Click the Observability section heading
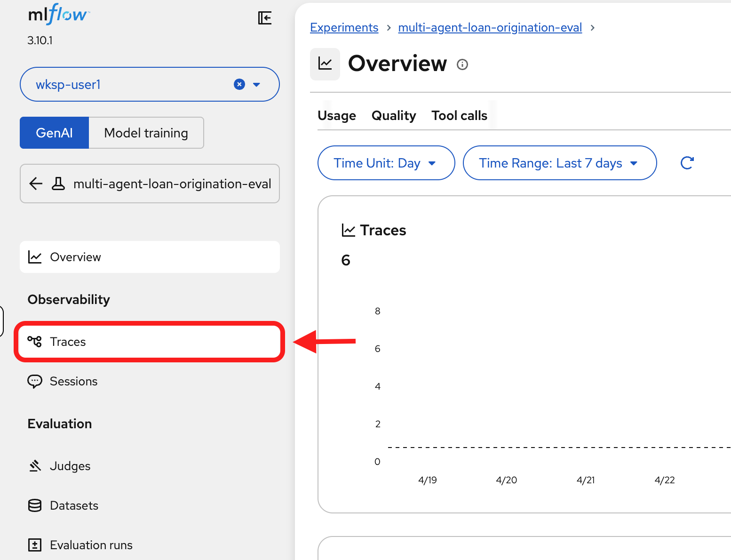The width and height of the screenshot is (731, 560). [69, 299]
